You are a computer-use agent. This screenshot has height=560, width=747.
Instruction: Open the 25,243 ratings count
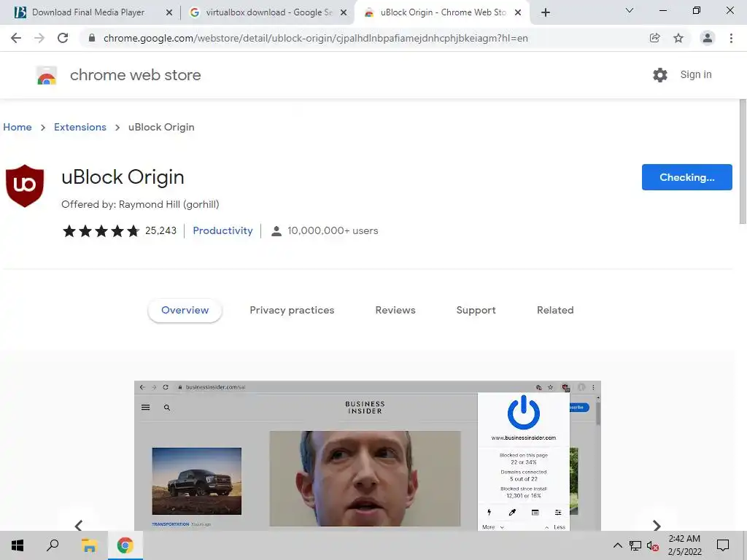pos(161,231)
